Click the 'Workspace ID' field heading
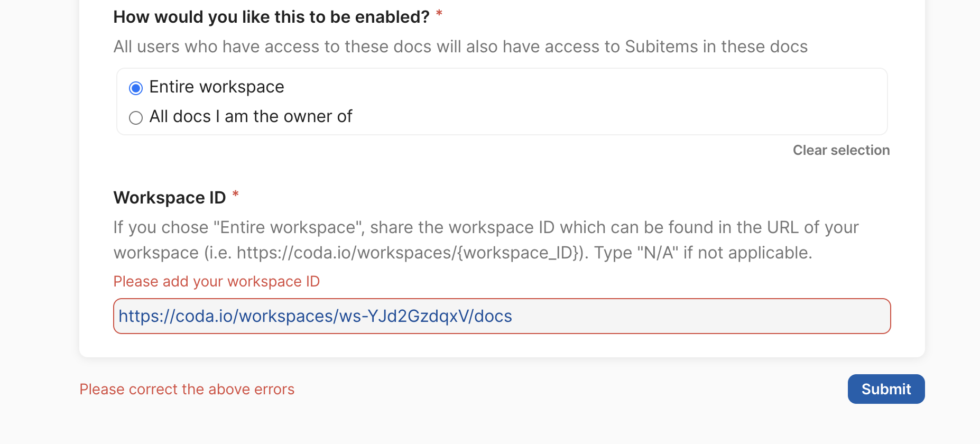This screenshot has height=444, width=980. 170,198
